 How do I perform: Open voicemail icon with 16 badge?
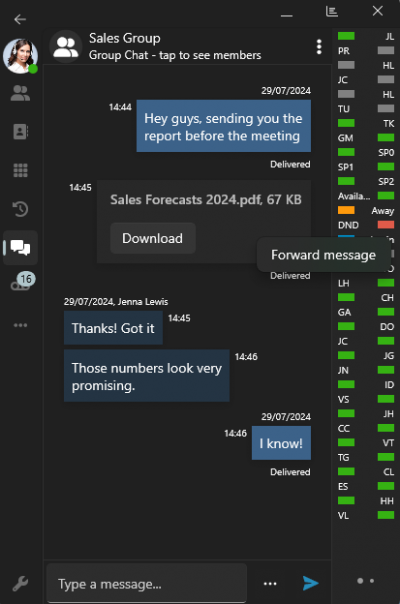(22, 282)
